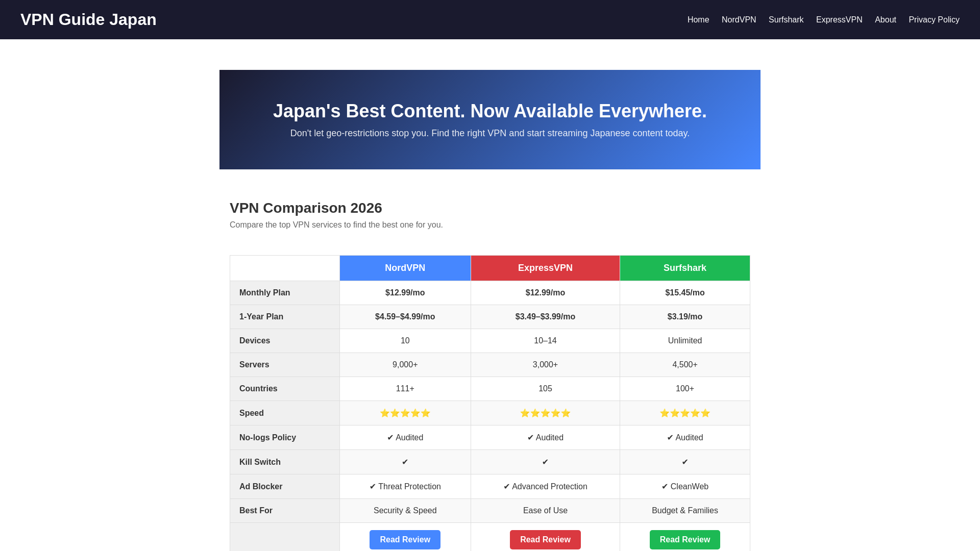Open the Surfshark page in navigation
This screenshot has width=980, height=551.
tap(786, 20)
